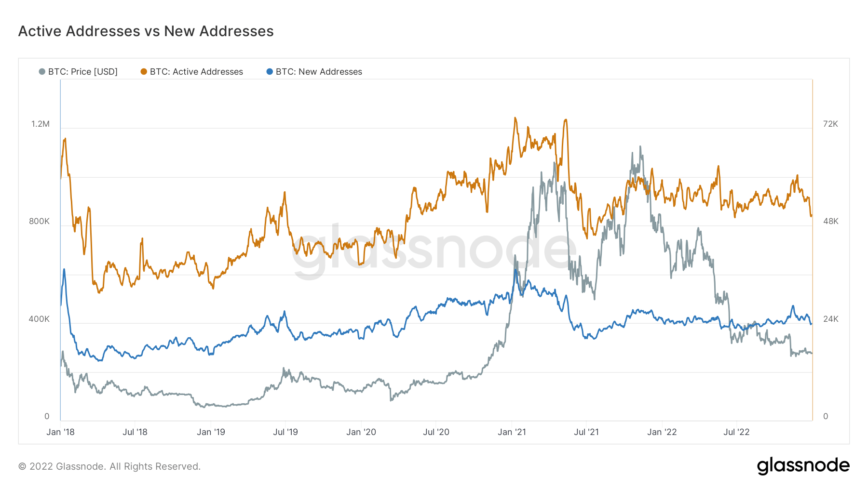Image resolution: width=868 pixels, height=488 pixels.
Task: Hide the BTC: New Addresses series
Action: 318,71
